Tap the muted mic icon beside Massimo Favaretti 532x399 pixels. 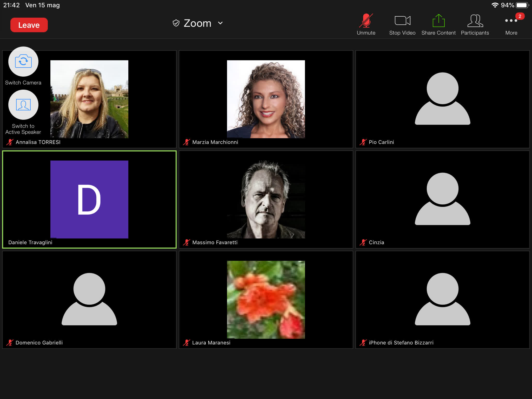coord(186,242)
